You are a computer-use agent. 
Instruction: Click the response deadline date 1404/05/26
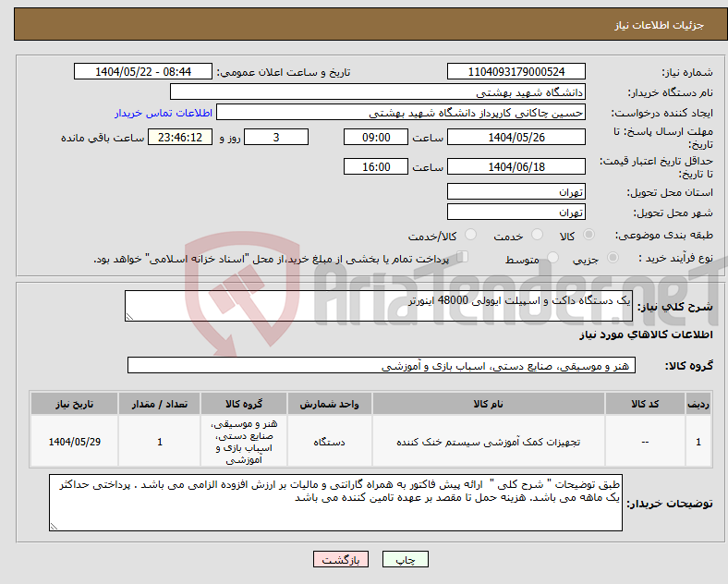(x=516, y=138)
